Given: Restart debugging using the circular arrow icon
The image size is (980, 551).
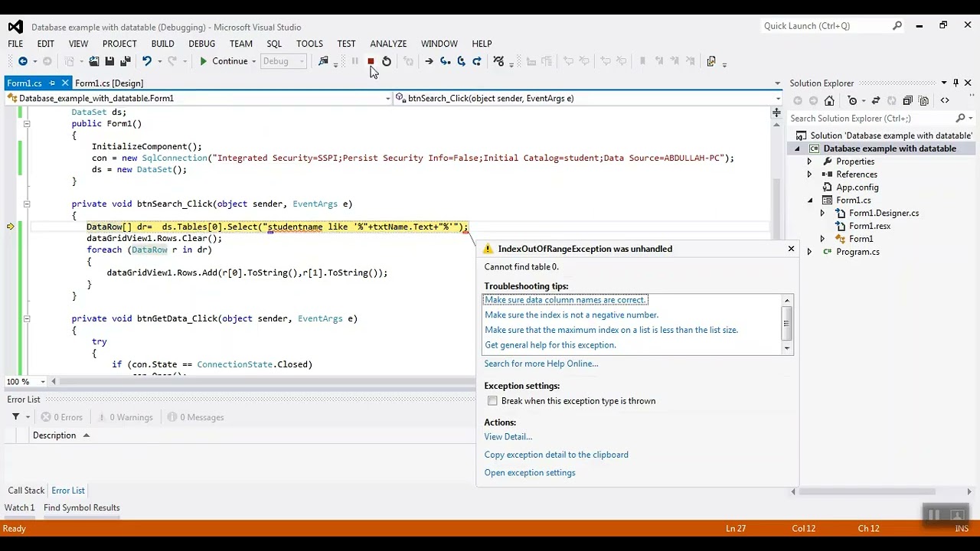Looking at the screenshot, I should [x=387, y=61].
